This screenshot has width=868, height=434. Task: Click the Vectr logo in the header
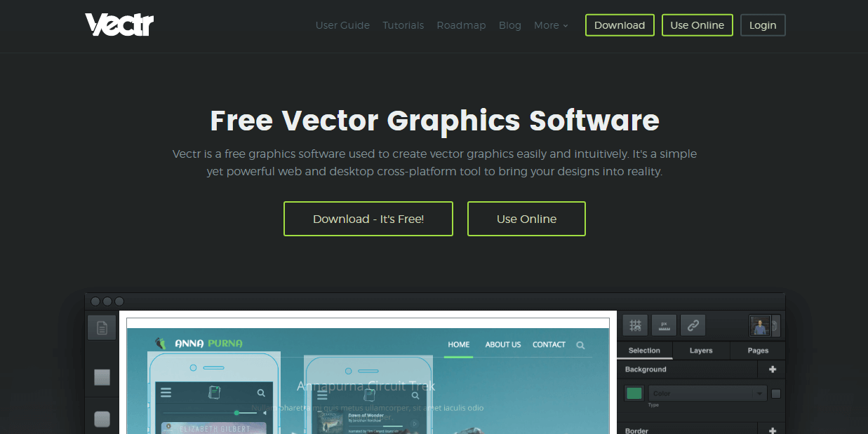119,24
